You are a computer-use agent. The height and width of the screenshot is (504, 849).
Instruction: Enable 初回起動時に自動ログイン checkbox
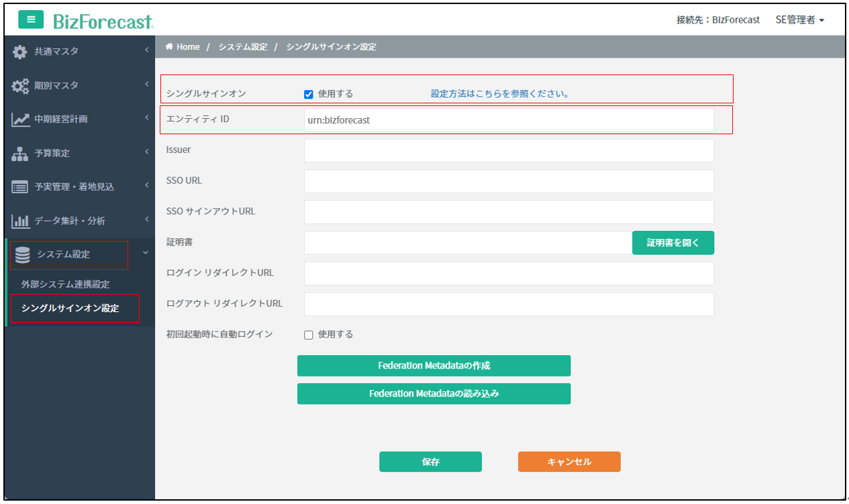(x=309, y=335)
